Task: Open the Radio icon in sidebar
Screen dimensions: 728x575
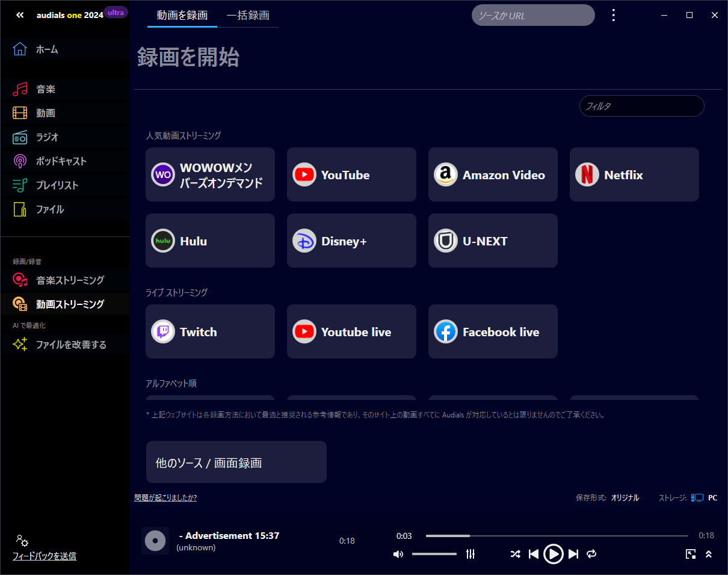Action: click(20, 137)
